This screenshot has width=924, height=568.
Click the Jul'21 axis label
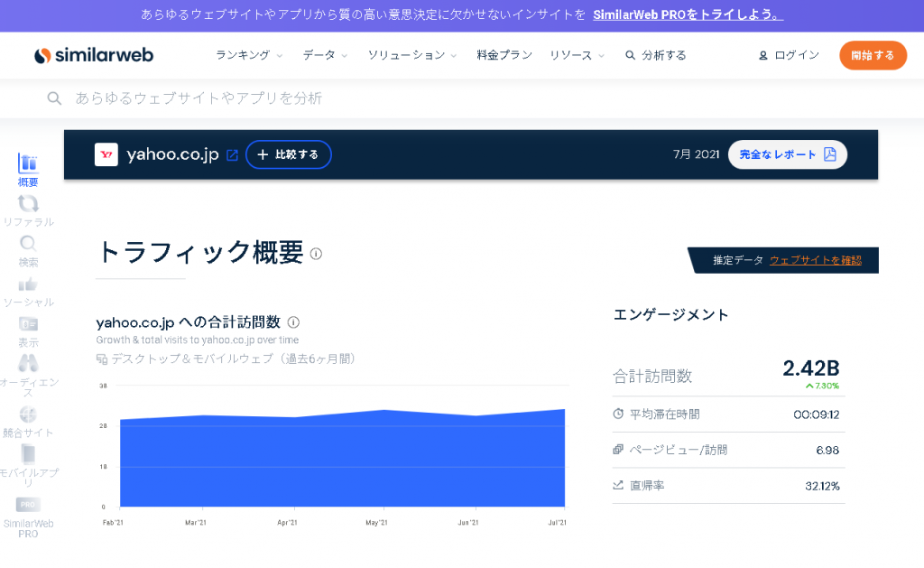[x=558, y=523]
